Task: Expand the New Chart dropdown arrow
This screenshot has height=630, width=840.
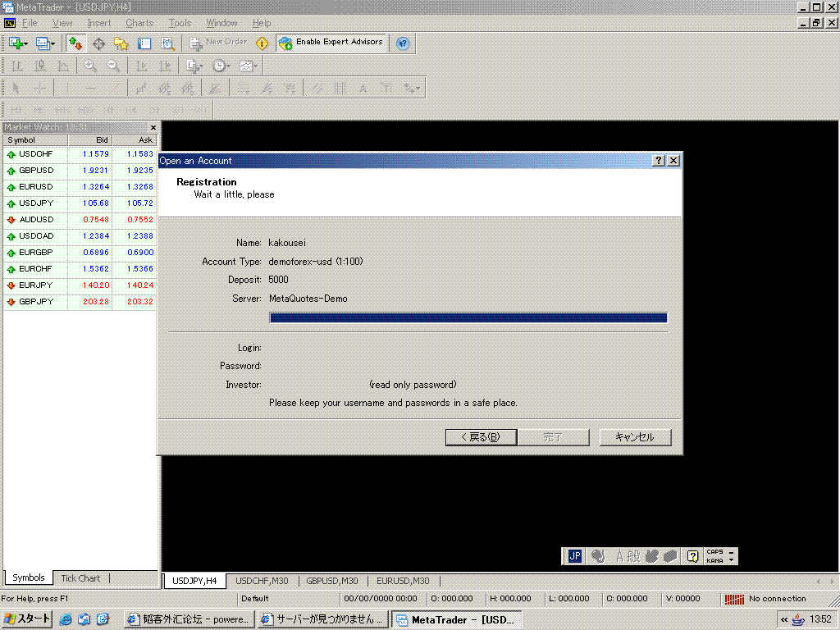Action: [x=26, y=44]
